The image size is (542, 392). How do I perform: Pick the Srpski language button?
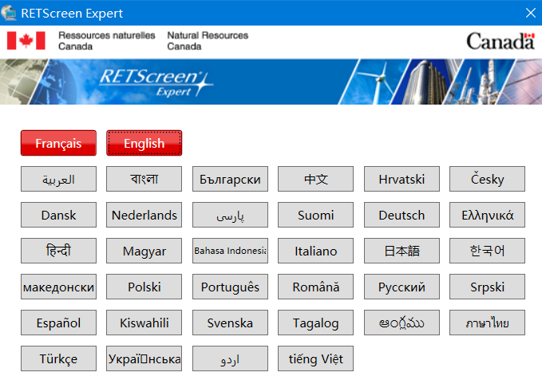tap(488, 287)
